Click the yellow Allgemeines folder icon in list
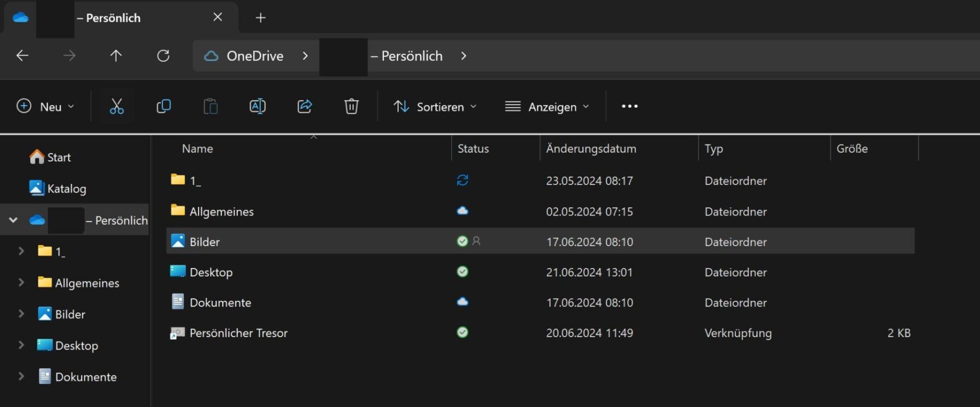Screen dimensions: 980x407 pyautogui.click(x=178, y=210)
